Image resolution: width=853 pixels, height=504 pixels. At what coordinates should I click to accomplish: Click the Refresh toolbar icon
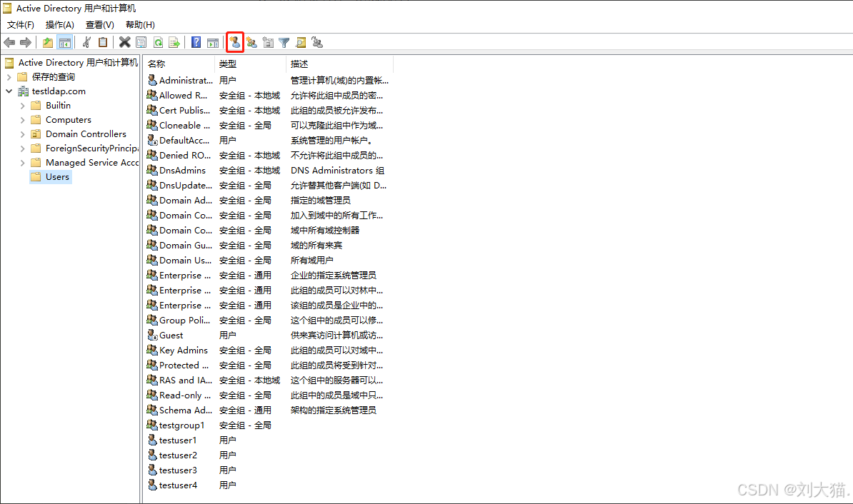(159, 42)
